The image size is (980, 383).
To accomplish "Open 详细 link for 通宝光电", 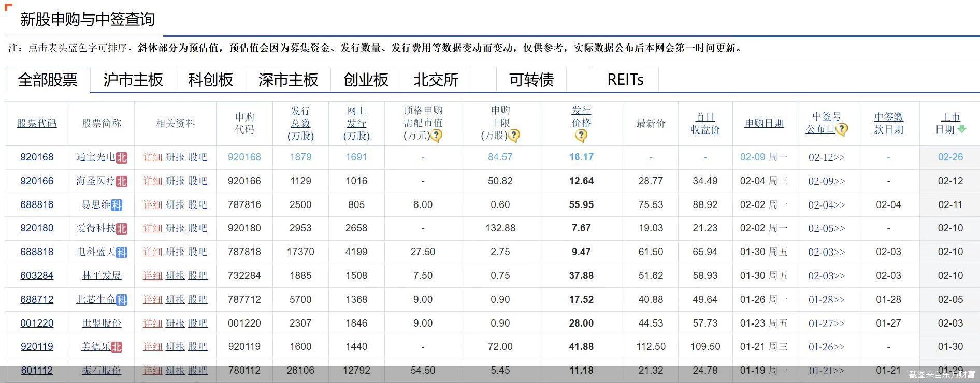I will (153, 157).
